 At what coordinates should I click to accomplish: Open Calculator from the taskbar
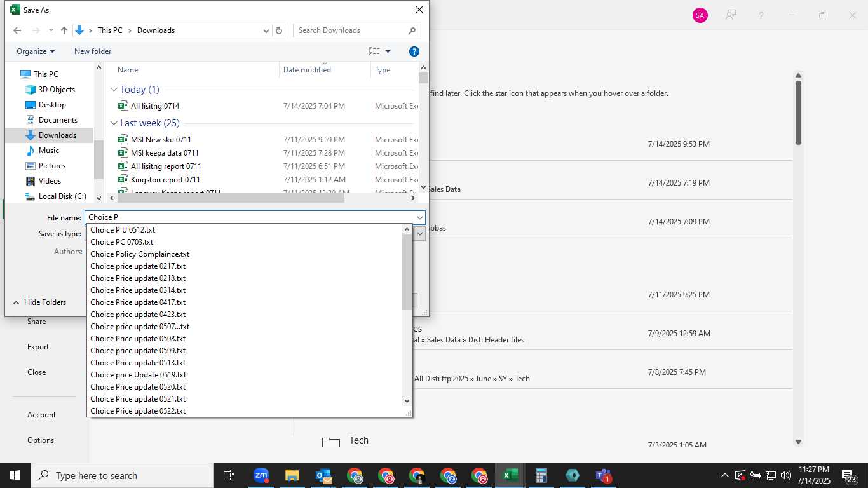[x=541, y=475]
